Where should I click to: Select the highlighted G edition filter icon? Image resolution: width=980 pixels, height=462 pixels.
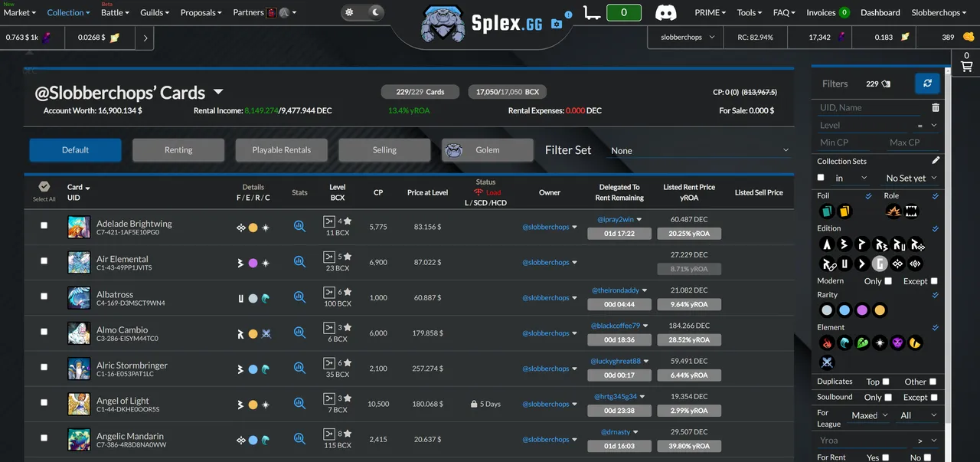point(880,264)
